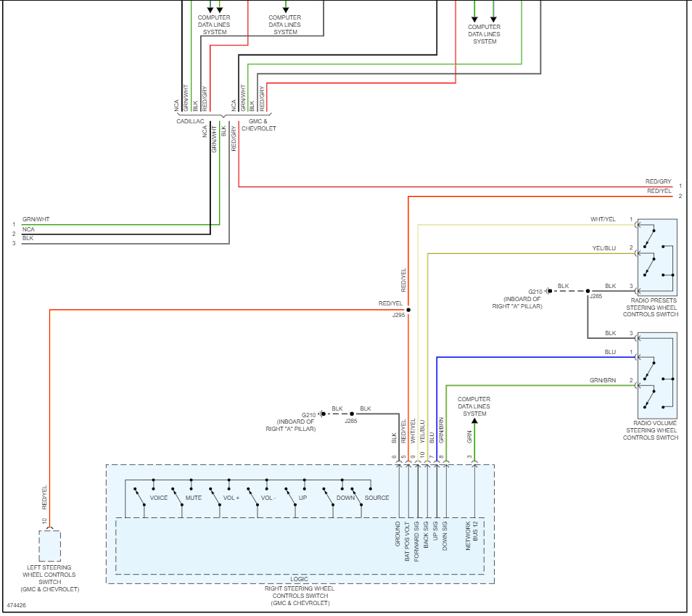This screenshot has width=692, height=616.
Task: Click the Radio Presets switch box
Action: click(658, 257)
